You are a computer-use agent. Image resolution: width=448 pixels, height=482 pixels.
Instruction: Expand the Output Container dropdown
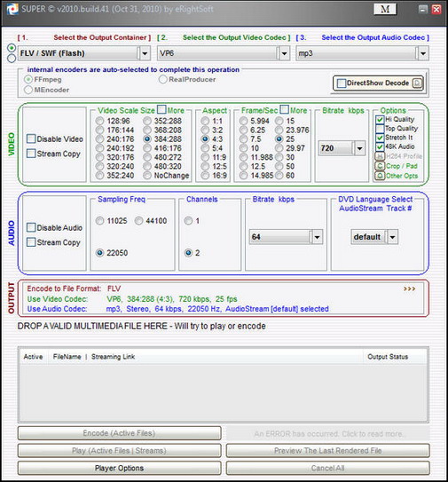pos(145,53)
